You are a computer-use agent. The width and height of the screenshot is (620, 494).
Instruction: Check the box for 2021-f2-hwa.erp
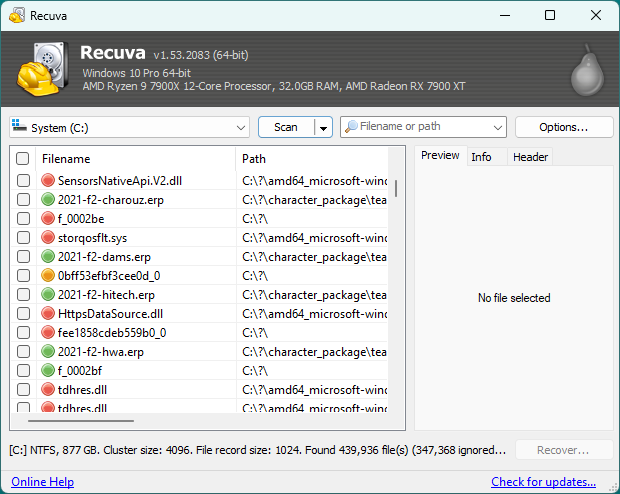tap(23, 351)
